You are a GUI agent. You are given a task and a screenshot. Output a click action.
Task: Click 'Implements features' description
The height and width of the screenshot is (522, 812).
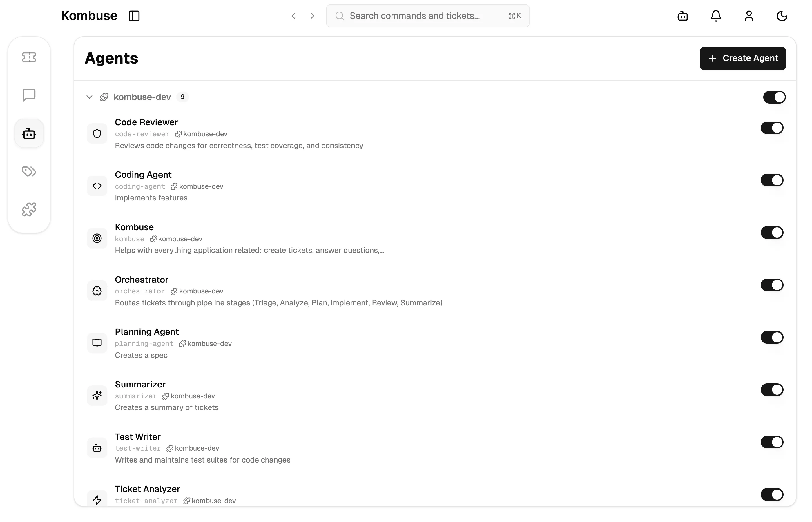point(151,198)
